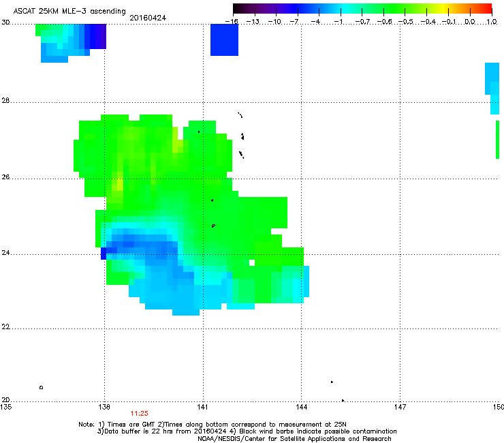Click the latitude label '26'
Screen dimensions: 504x443
pyautogui.click(x=5, y=177)
